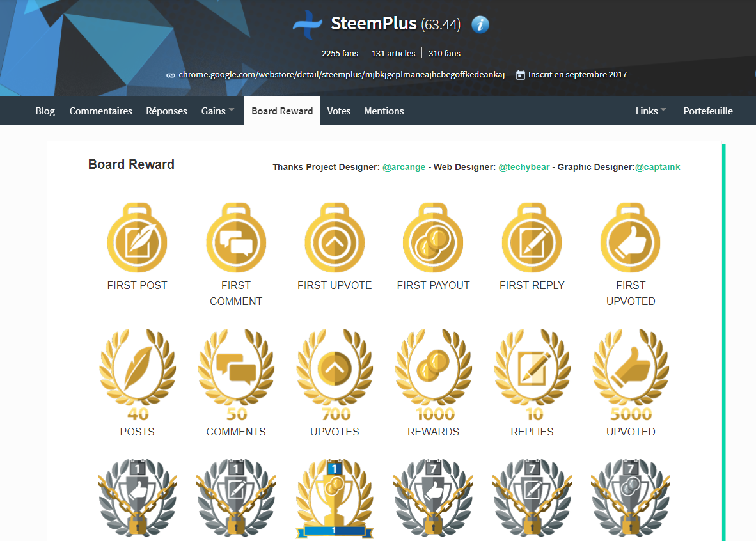Click the link icon before the chrome URL
The image size is (756, 541).
(171, 75)
